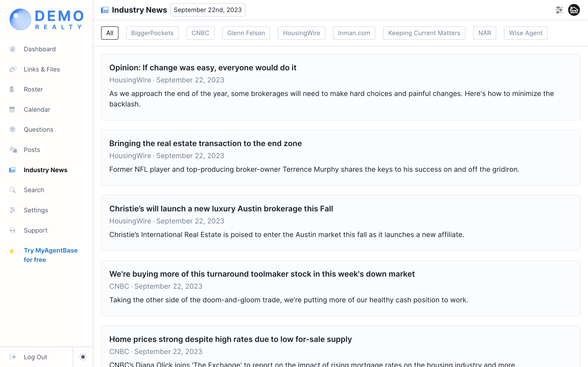588x367 pixels.
Task: Select the CNBC source filter
Action: click(x=200, y=33)
